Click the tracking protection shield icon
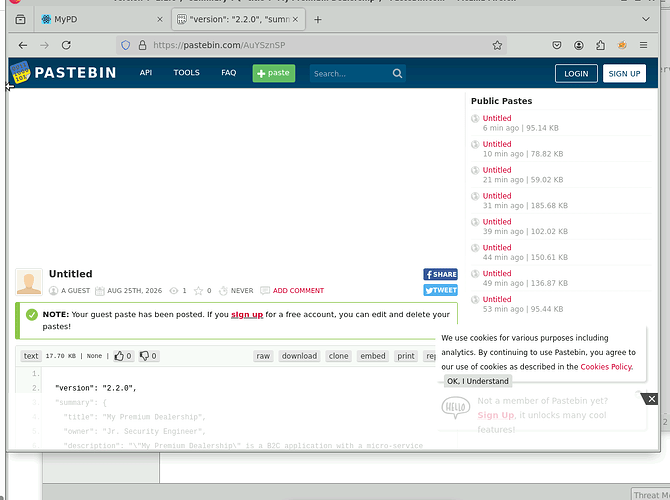670x500 pixels. [x=126, y=45]
